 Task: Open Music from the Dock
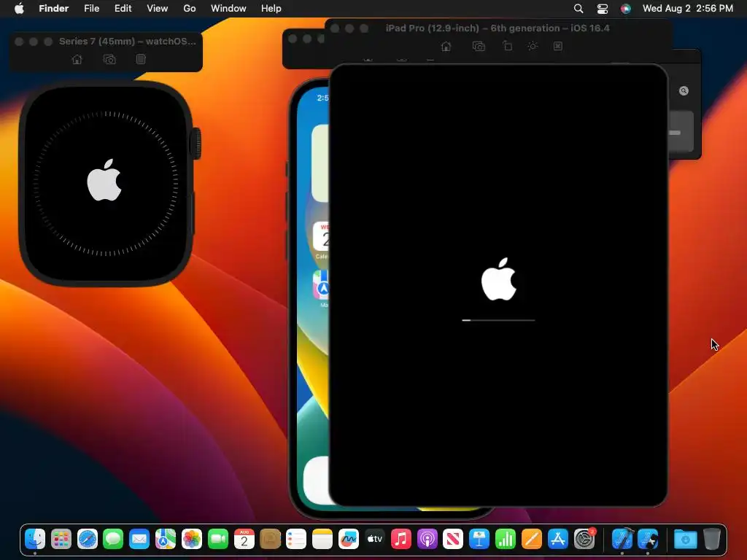click(x=400, y=539)
